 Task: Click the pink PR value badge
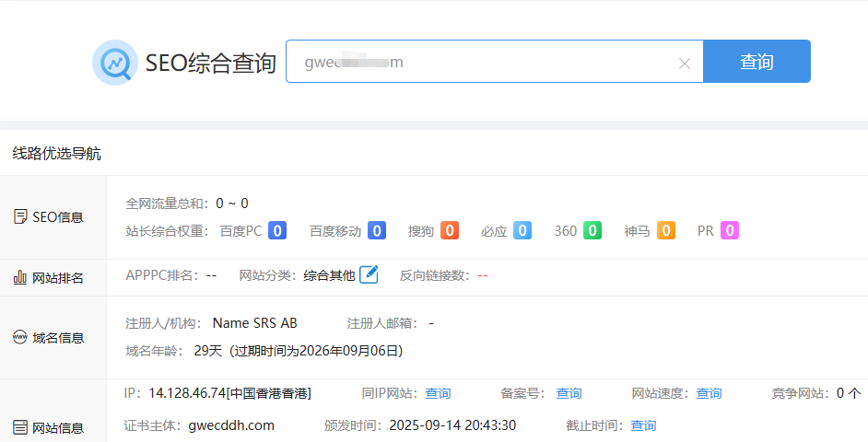(730, 230)
